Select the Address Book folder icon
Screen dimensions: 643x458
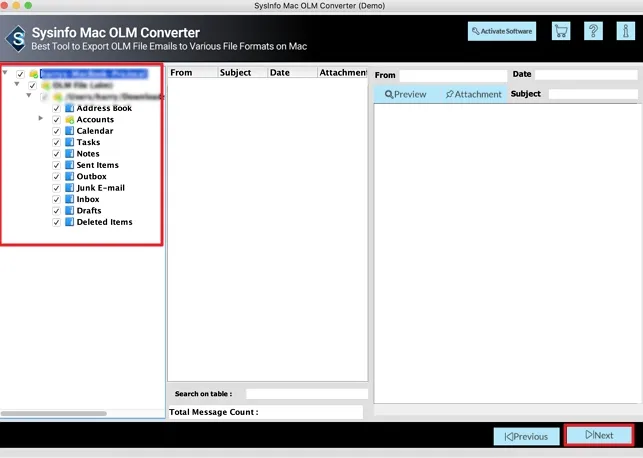point(70,108)
